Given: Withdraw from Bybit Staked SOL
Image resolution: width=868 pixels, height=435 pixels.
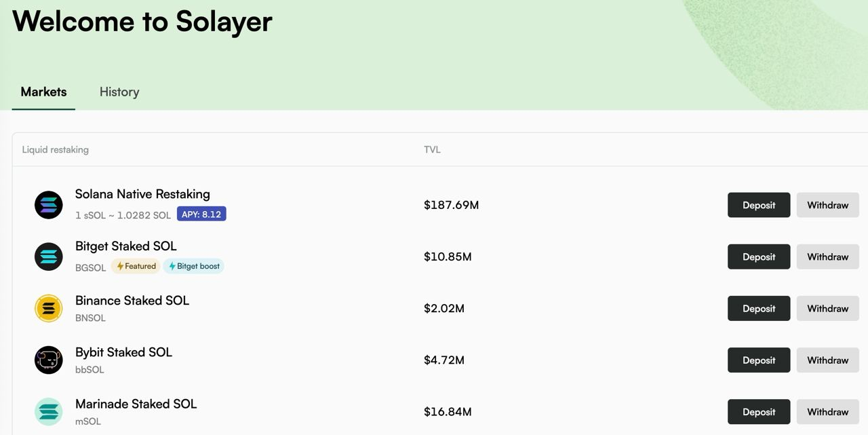Looking at the screenshot, I should (x=827, y=360).
